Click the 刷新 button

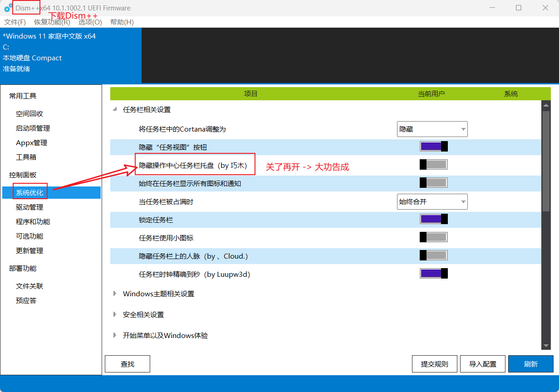point(531,364)
